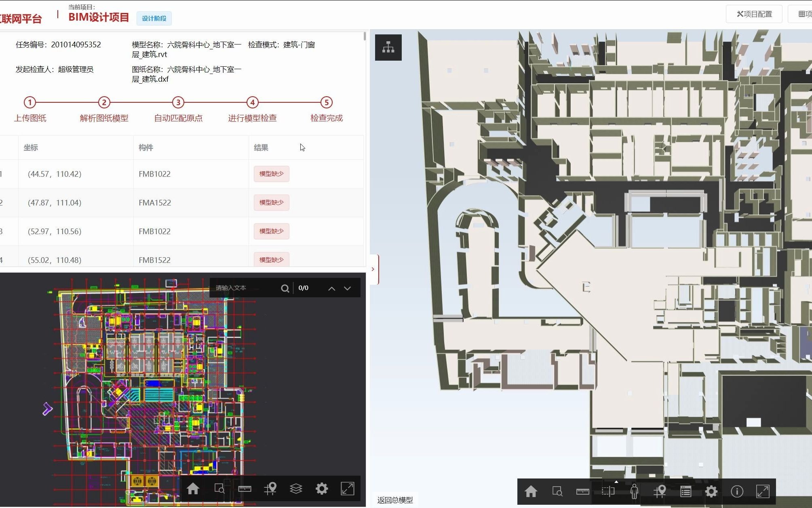Select the zoom-to-region tool in the drawing viewer

tap(219, 489)
